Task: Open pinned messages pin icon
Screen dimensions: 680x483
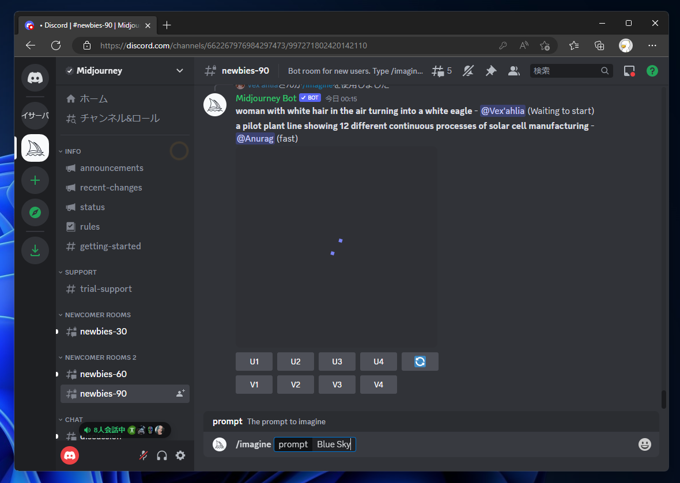Action: coord(491,71)
